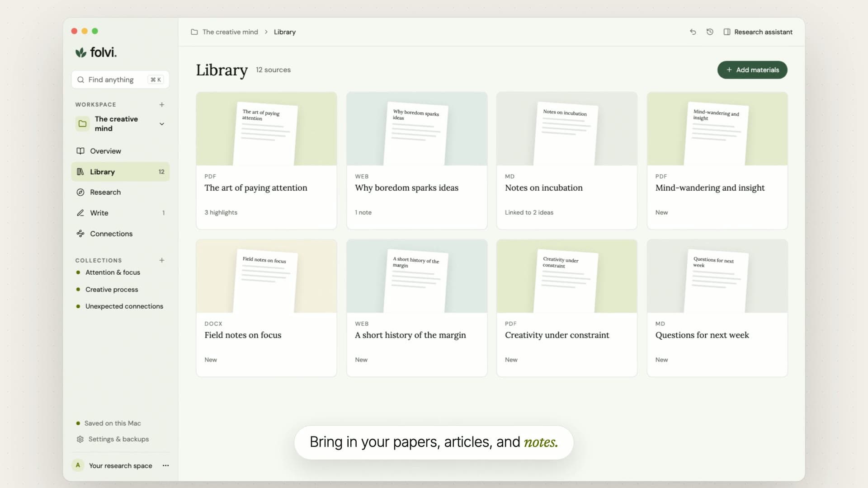Open A short history of the margin
Image resolution: width=868 pixels, height=488 pixels.
416,308
